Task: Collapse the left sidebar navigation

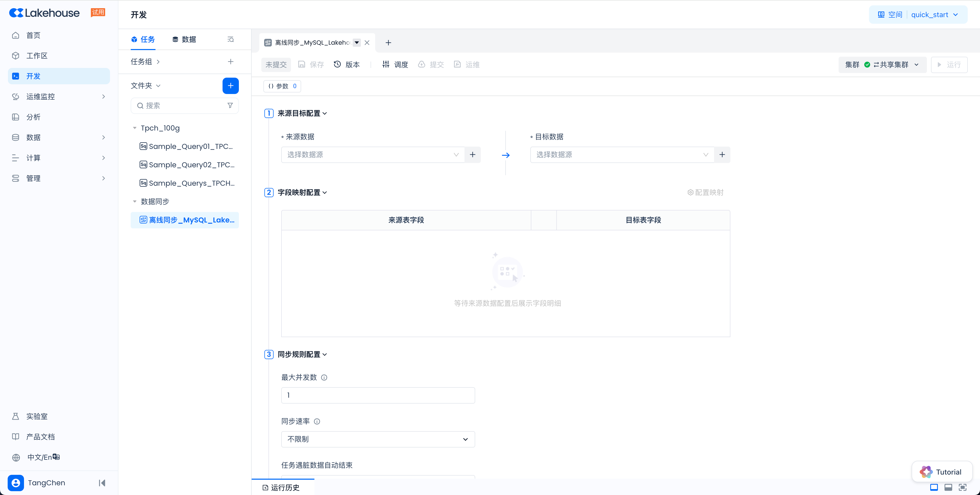Action: 102,483
